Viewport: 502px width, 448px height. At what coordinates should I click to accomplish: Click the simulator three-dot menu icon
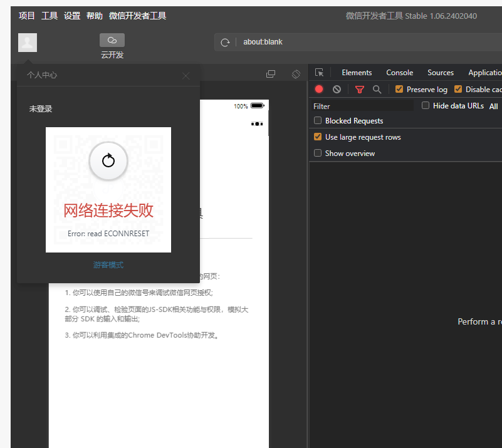(257, 124)
